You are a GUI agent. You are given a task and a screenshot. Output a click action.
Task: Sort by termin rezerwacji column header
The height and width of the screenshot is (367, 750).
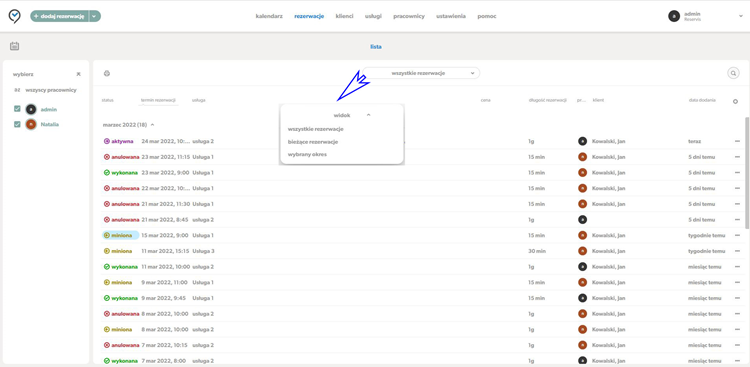158,100
